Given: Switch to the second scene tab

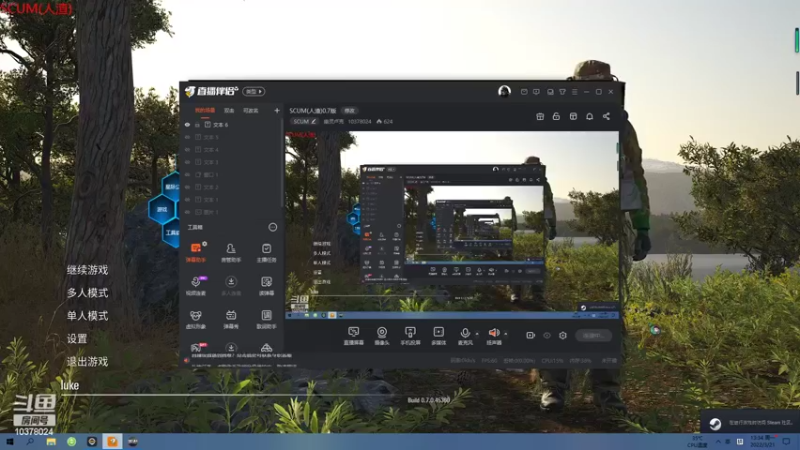Looking at the screenshot, I should [229, 110].
